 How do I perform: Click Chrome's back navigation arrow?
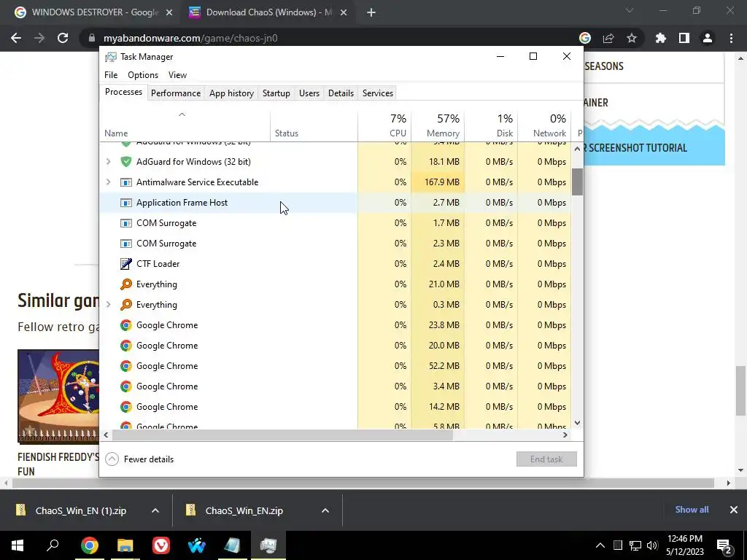(x=16, y=38)
